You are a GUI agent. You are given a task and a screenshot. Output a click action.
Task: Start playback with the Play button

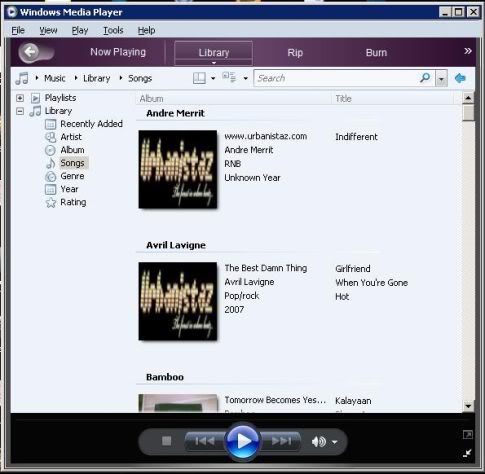coord(242,441)
